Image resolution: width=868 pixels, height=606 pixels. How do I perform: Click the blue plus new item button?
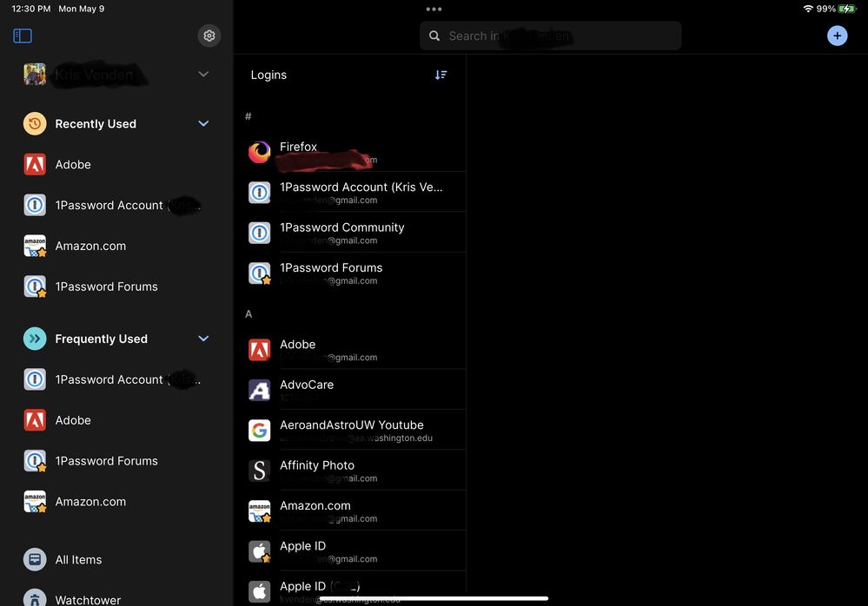click(x=837, y=36)
